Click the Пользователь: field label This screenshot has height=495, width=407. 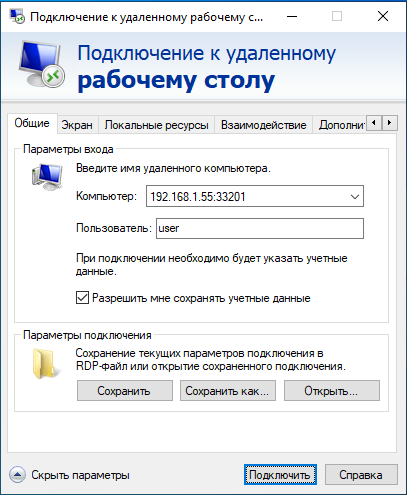click(114, 228)
